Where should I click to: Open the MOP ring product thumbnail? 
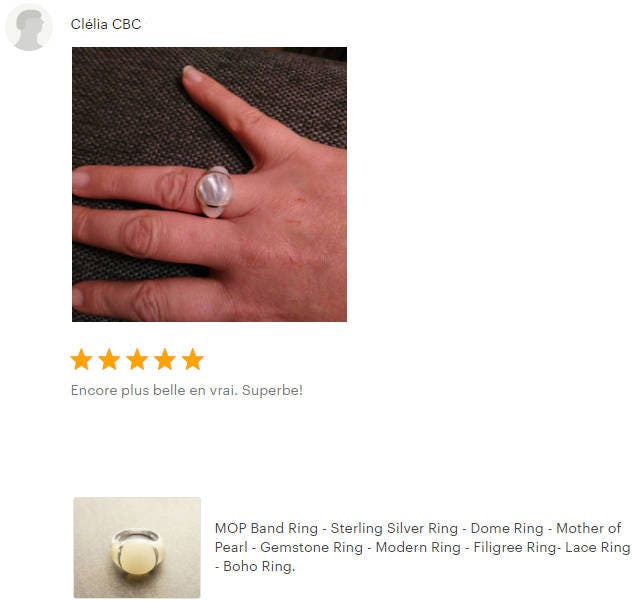[x=137, y=548]
